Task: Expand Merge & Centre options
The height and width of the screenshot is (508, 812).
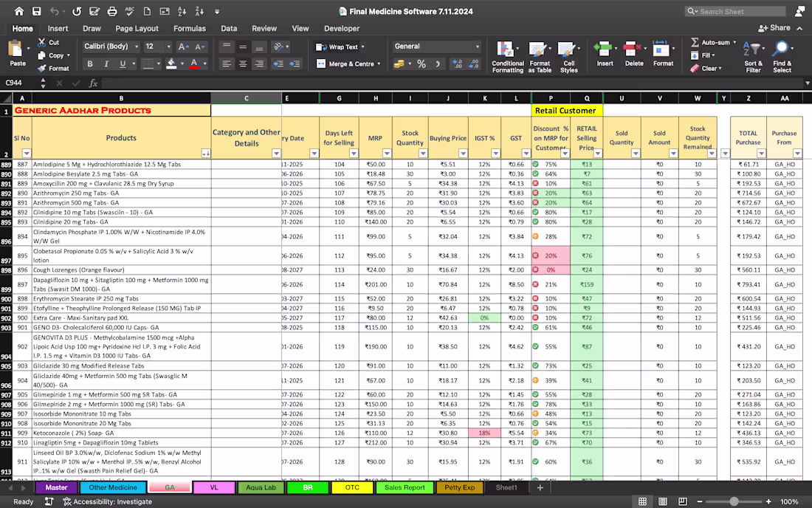Action: [379, 64]
